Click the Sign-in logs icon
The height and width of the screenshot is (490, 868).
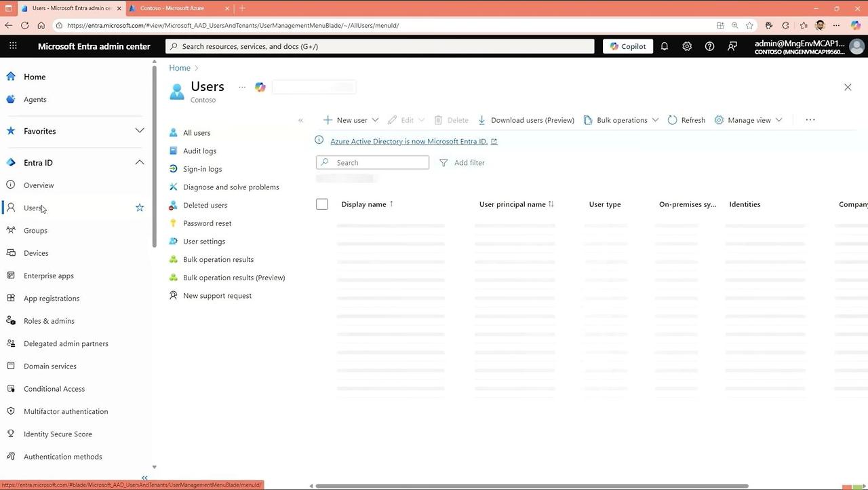tap(174, 169)
